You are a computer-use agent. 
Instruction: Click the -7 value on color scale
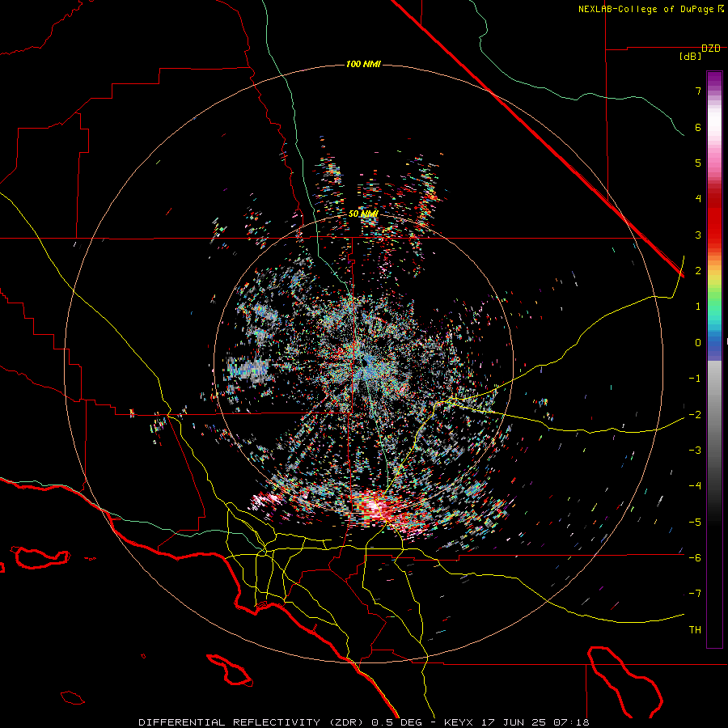click(695, 594)
